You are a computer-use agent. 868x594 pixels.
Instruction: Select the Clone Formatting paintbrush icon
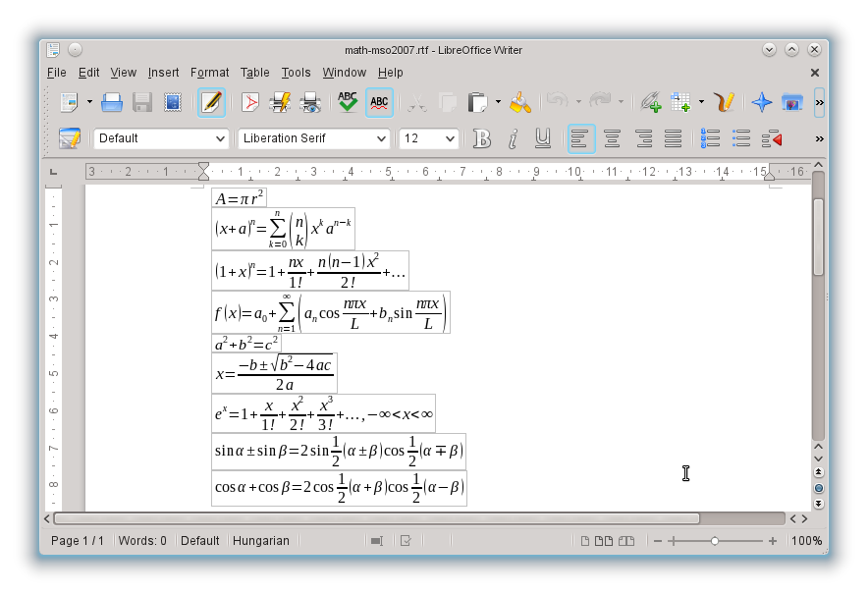tap(520, 102)
